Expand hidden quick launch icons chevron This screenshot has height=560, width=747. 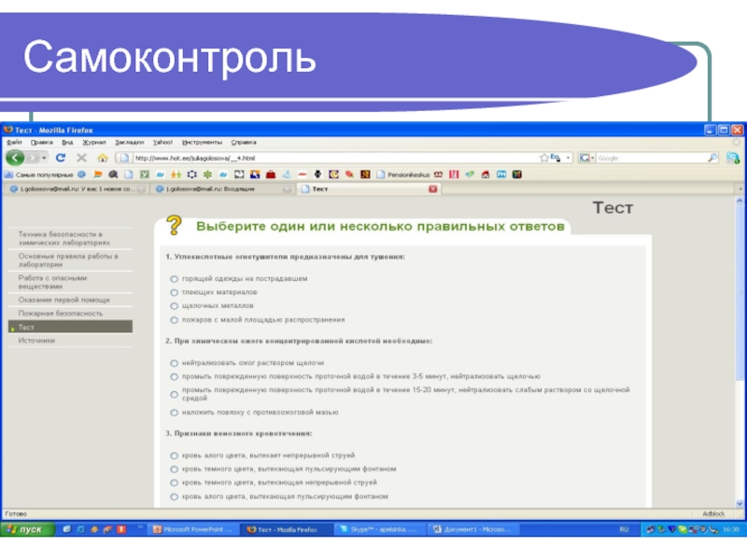140,526
